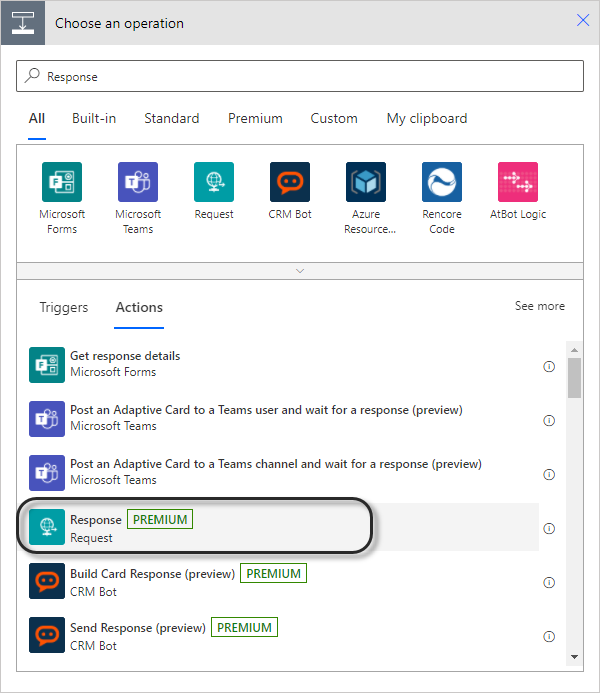Viewport: 600px width, 693px height.
Task: Pick the Azure Resource connector icon
Action: point(366,182)
